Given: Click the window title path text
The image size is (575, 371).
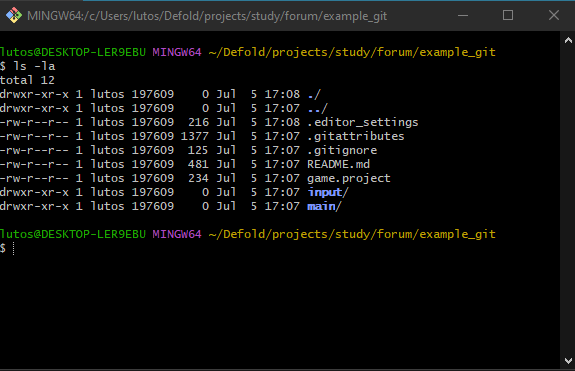Looking at the screenshot, I should [x=207, y=16].
